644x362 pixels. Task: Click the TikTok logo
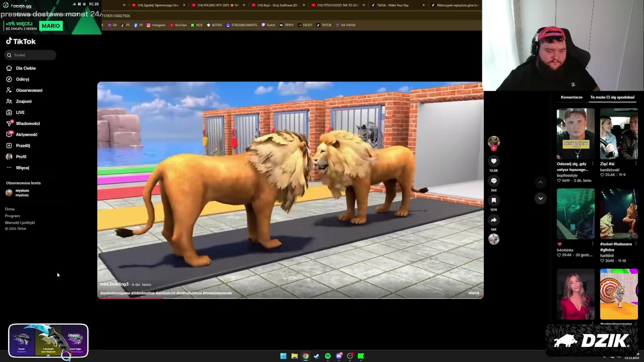21,41
